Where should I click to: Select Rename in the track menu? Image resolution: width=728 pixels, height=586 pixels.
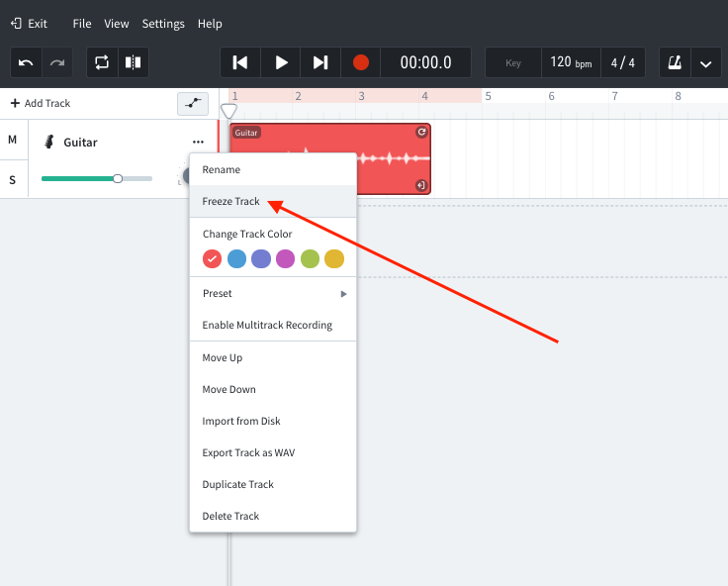point(273,169)
